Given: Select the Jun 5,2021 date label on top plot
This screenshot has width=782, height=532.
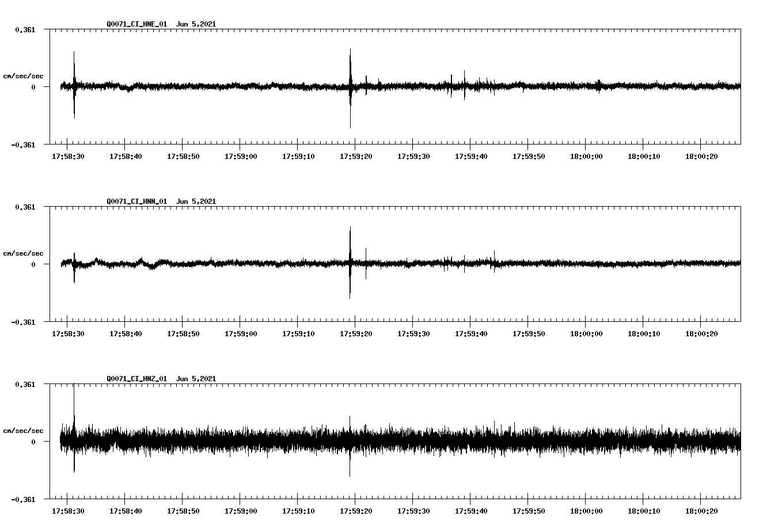Looking at the screenshot, I should 196,24.
